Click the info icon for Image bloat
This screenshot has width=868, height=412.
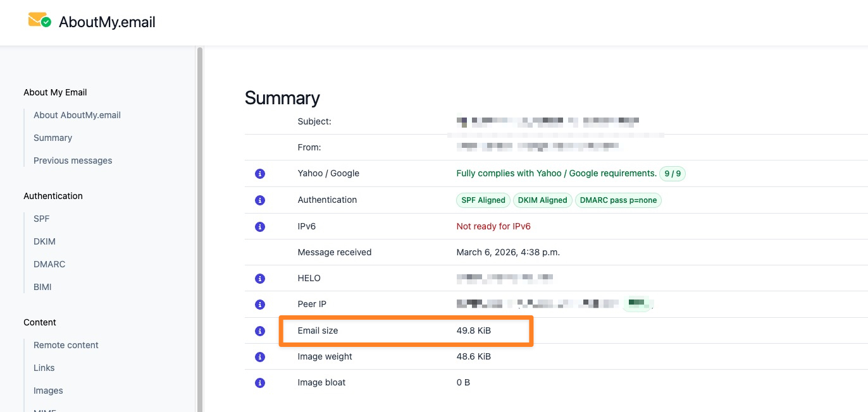pos(259,383)
